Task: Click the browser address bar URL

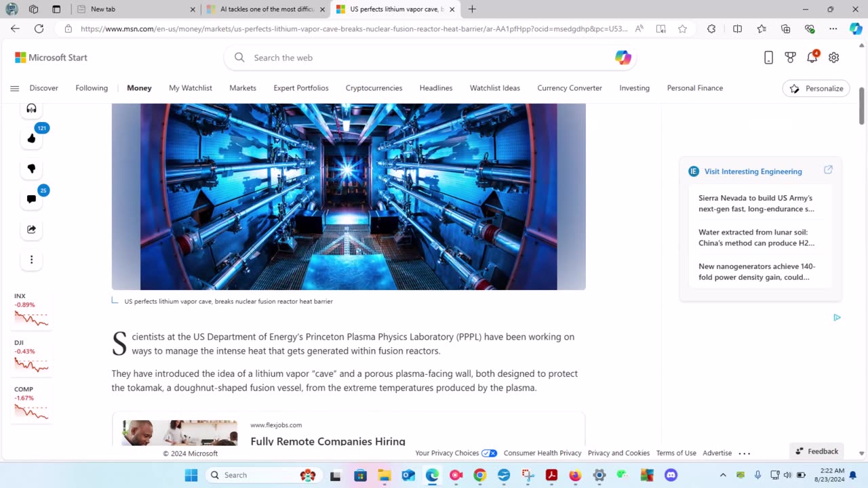Action: 354,28
